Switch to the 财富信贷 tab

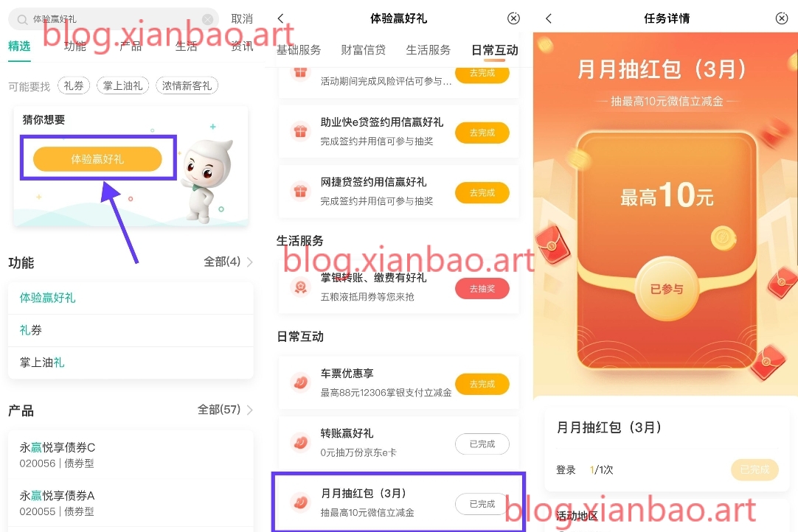(x=364, y=50)
